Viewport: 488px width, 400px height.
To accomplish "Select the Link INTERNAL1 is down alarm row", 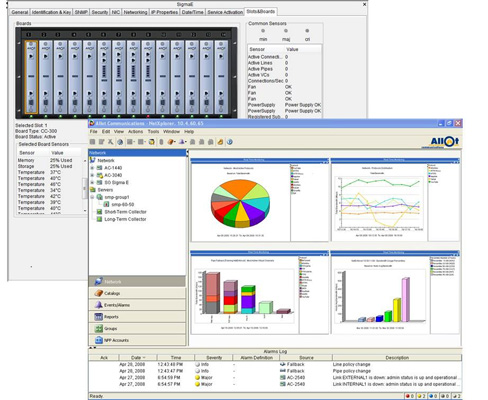I will [275, 384].
